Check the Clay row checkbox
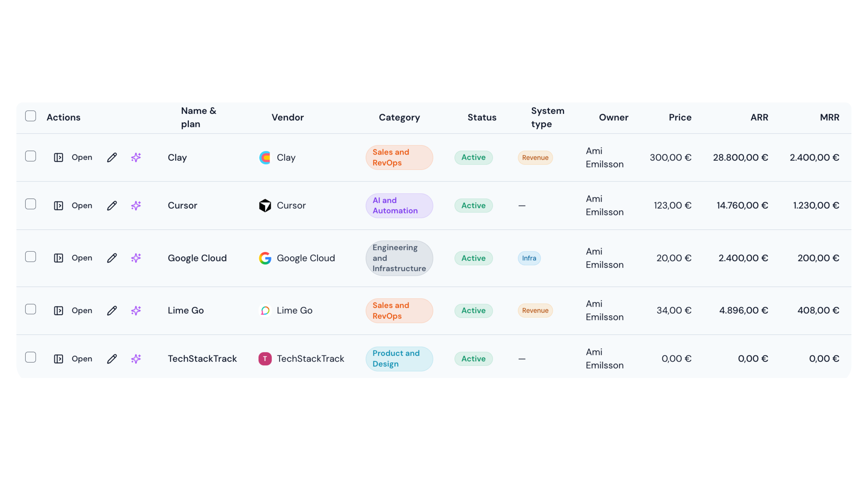The image size is (868, 488). tap(31, 156)
